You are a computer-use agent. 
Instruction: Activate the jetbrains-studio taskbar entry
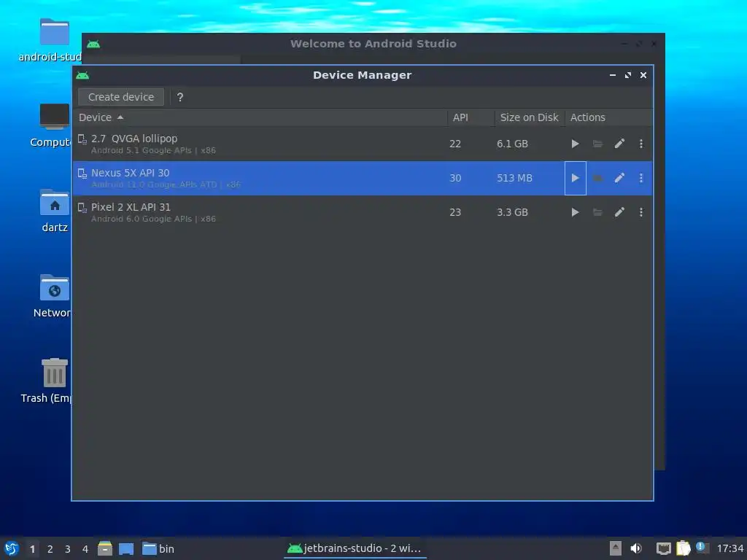(355, 548)
